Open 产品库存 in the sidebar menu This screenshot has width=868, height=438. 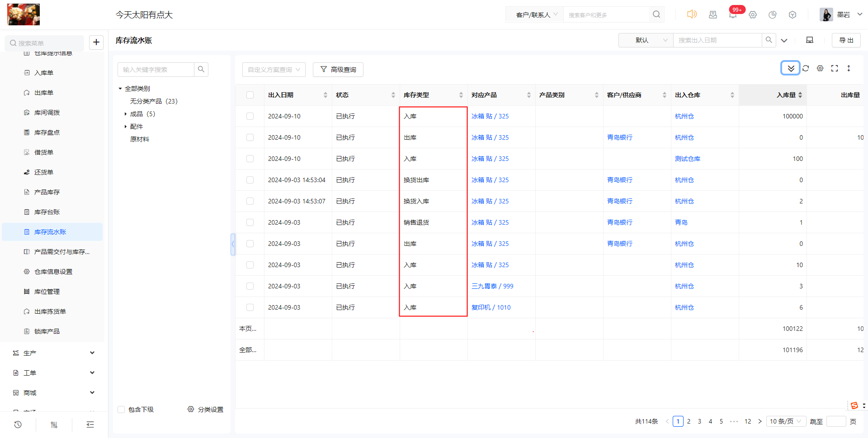[x=47, y=192]
